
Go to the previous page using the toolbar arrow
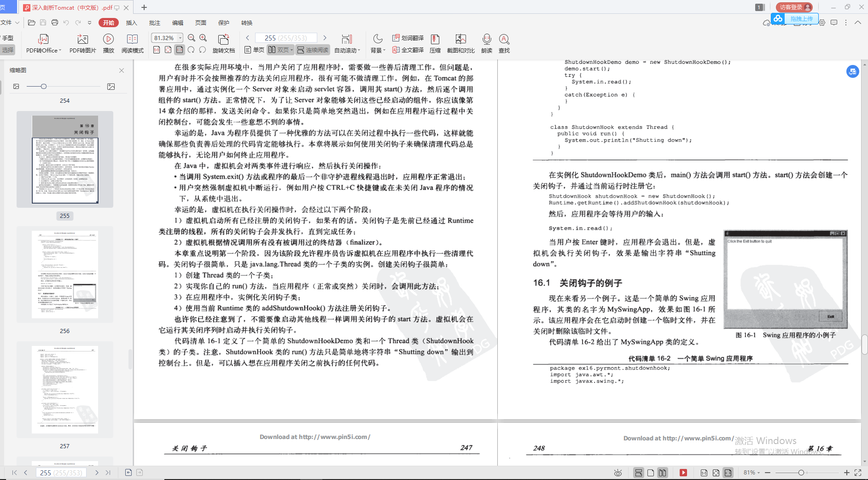coord(248,38)
